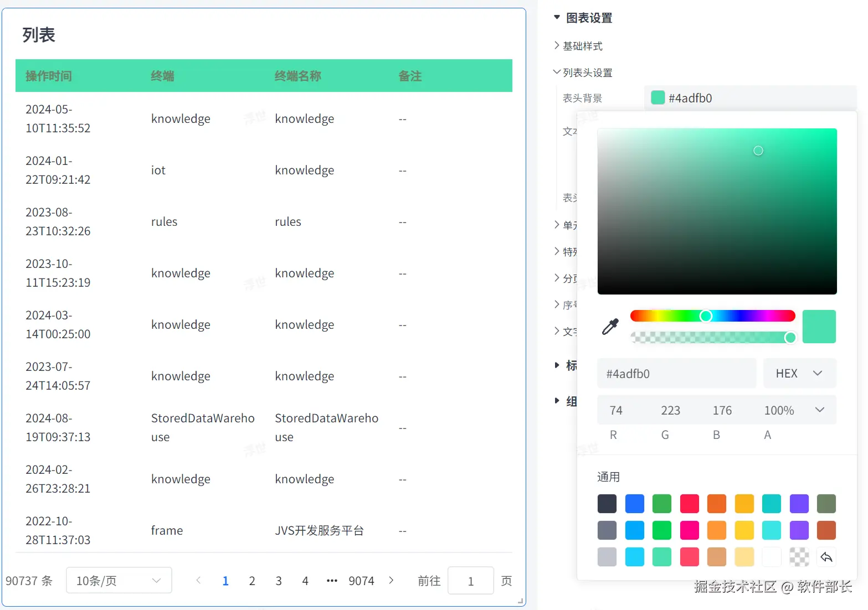Pick color with the eyedropper tool
The height and width of the screenshot is (610, 868).
(610, 327)
